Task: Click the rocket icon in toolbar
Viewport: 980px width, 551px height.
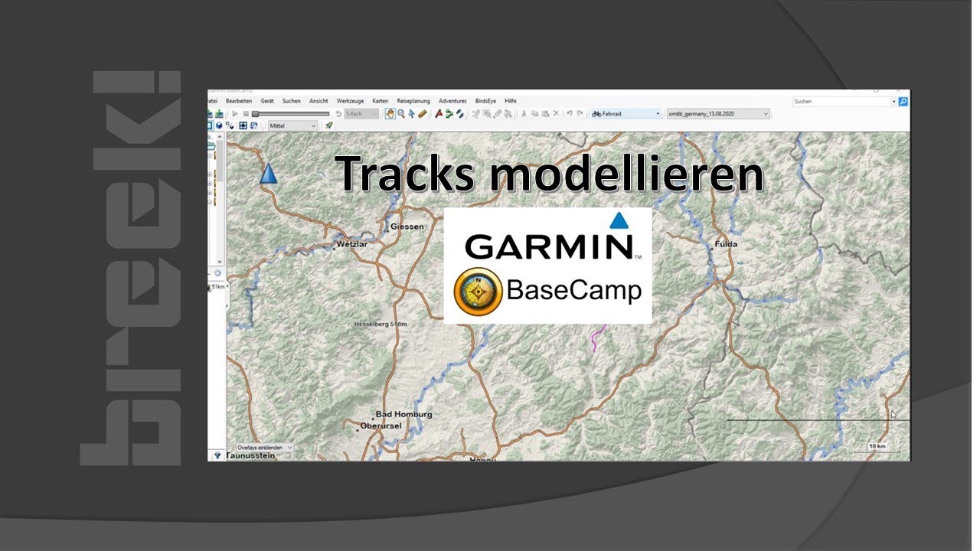Action: tap(329, 126)
